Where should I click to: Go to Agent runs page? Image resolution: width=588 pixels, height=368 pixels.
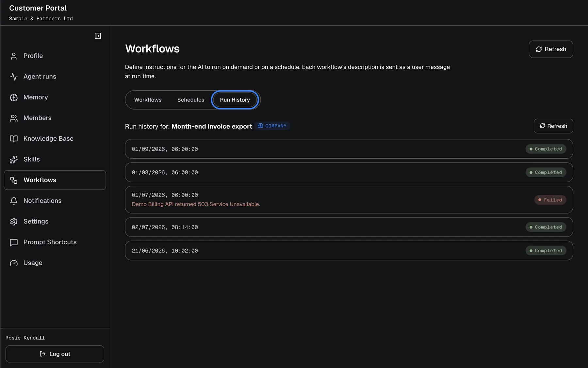(x=40, y=77)
